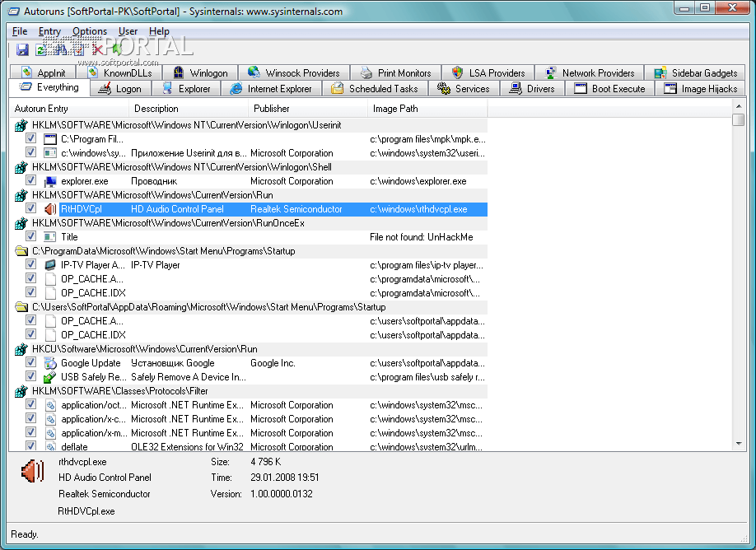This screenshot has height=550, width=756.
Task: Click the C:\Program Fil... entry window icon
Action: tap(50, 139)
